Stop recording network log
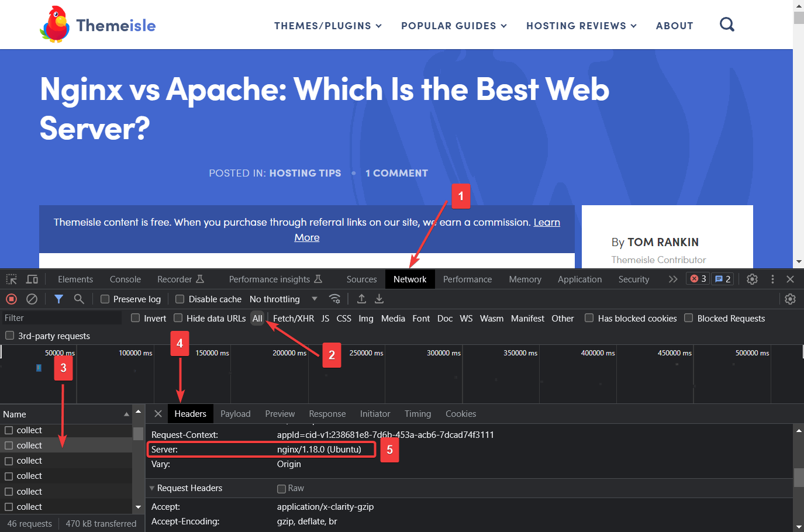Viewport: 804px width, 532px height. click(x=11, y=299)
